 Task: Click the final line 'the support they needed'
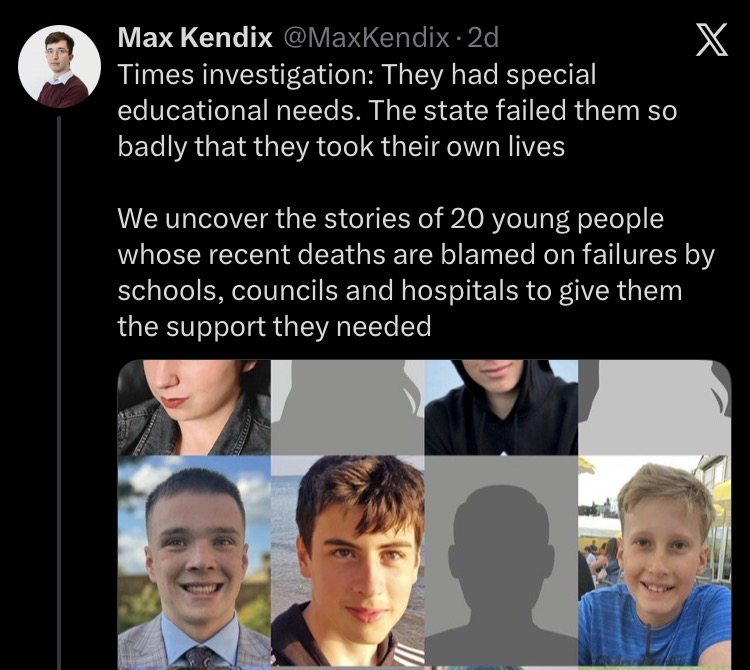coord(275,327)
